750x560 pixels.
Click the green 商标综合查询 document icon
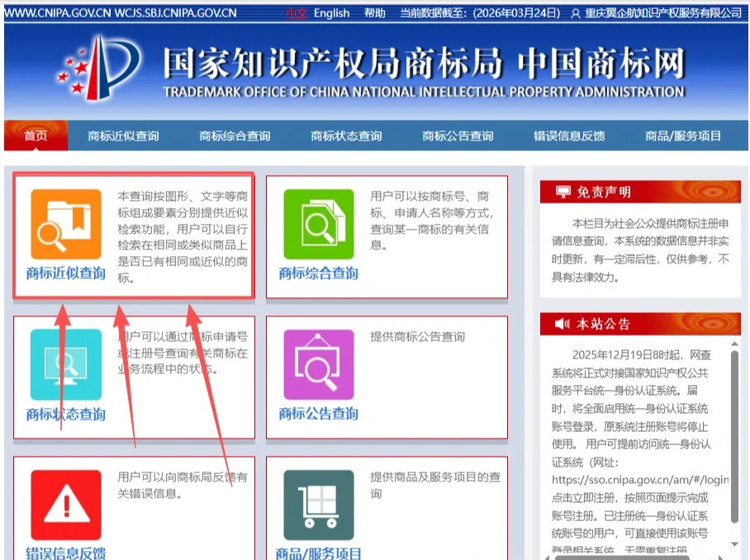coord(321,225)
